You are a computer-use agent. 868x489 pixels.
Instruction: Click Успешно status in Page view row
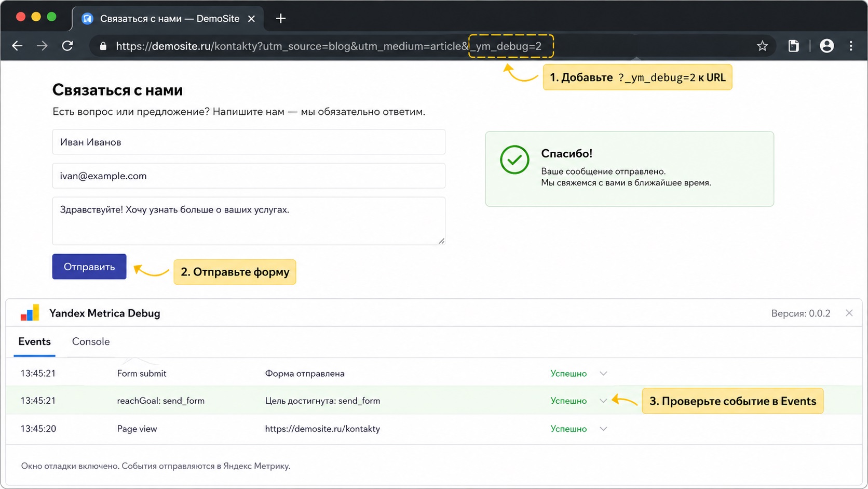tap(568, 429)
